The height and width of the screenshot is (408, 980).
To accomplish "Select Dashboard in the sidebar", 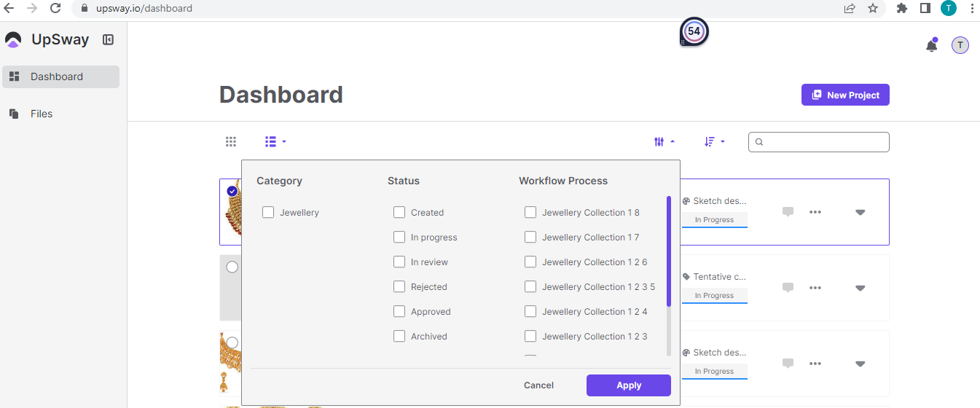I will pyautogui.click(x=57, y=76).
